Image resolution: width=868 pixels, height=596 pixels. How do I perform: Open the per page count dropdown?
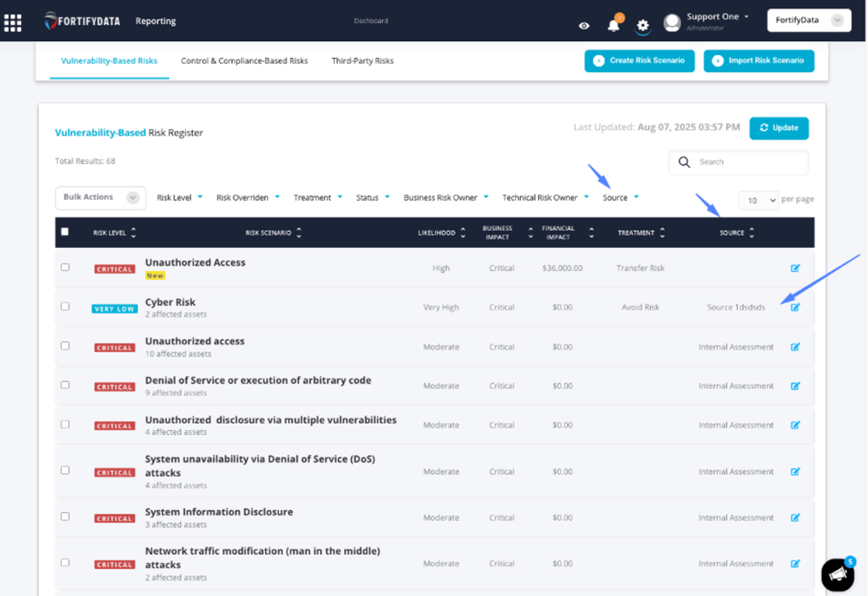pos(758,200)
